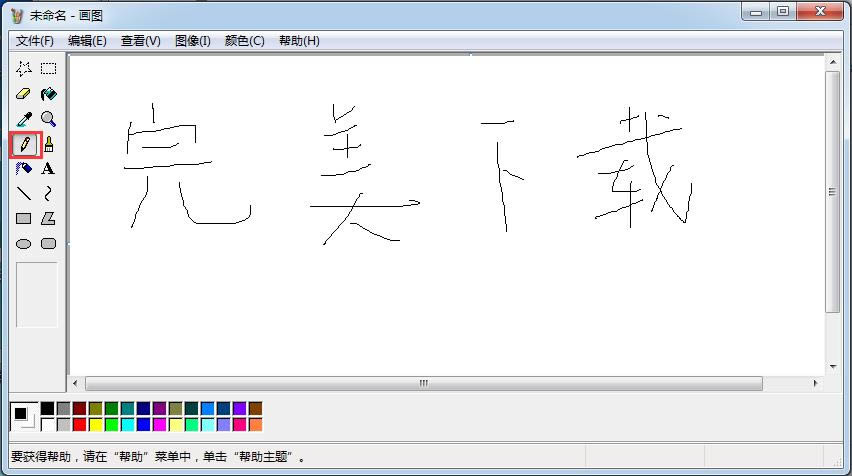Click the Paint app icon in title bar

tap(17, 16)
